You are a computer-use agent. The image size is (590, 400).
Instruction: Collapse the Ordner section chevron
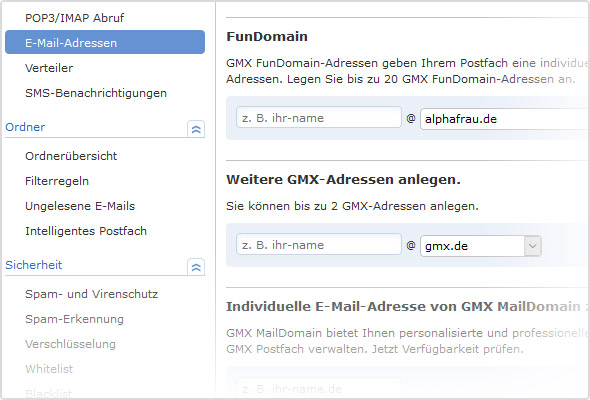196,129
